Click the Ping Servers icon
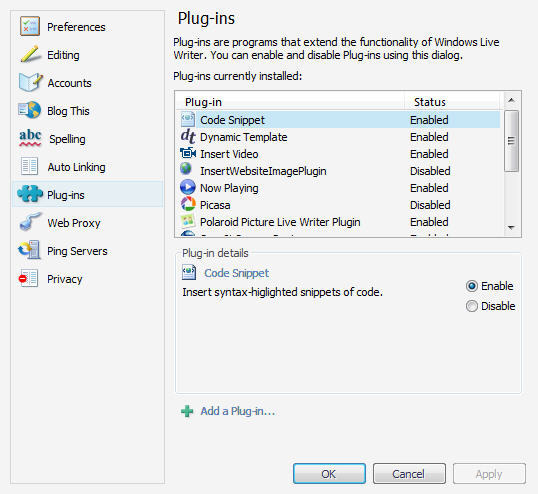 tap(30, 250)
